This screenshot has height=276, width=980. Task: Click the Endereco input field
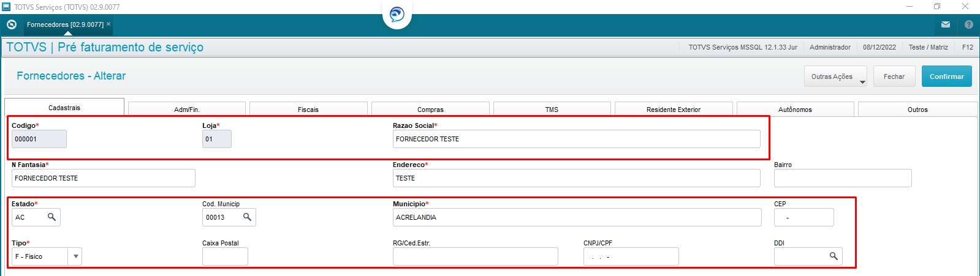click(x=577, y=178)
